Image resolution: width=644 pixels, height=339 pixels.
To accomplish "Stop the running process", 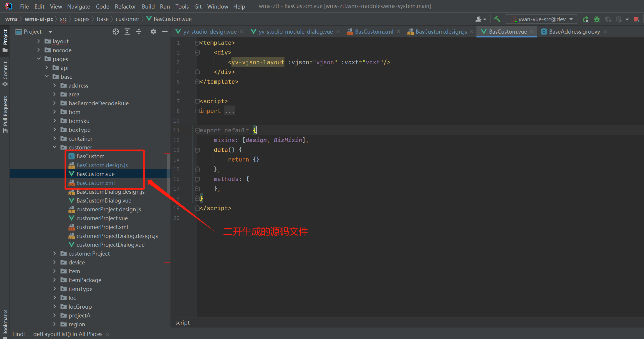I will pos(636,19).
